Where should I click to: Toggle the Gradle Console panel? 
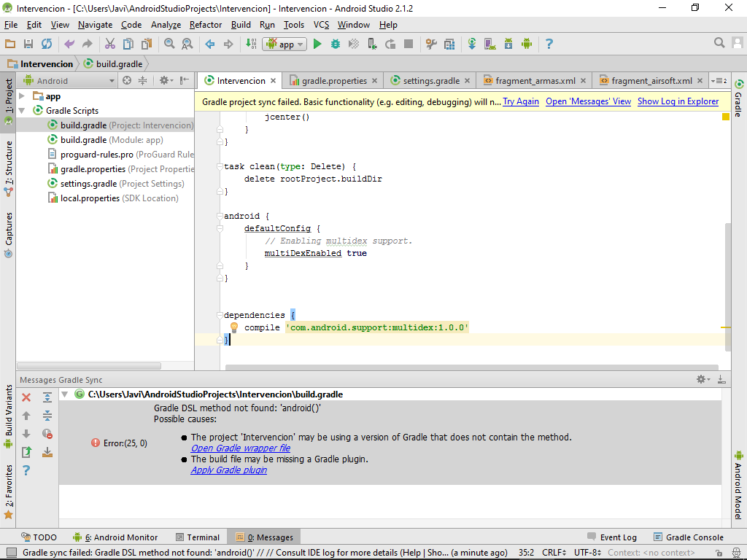[689, 537]
